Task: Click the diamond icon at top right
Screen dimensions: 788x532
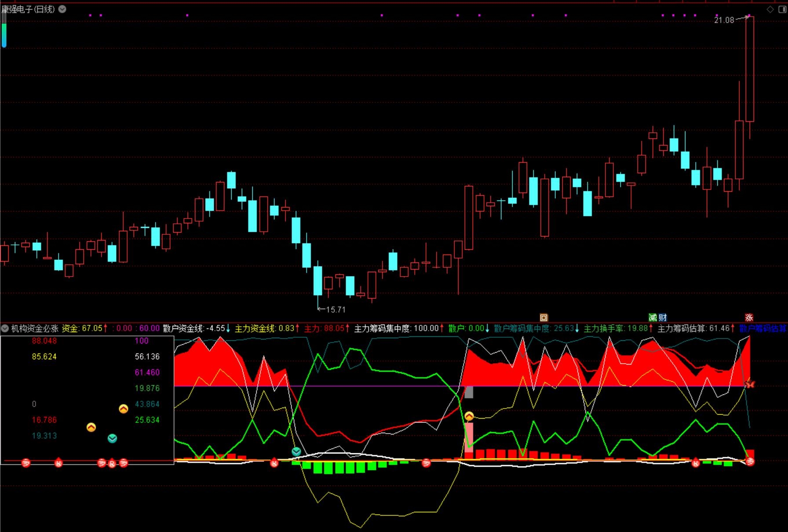Action: click(770, 9)
